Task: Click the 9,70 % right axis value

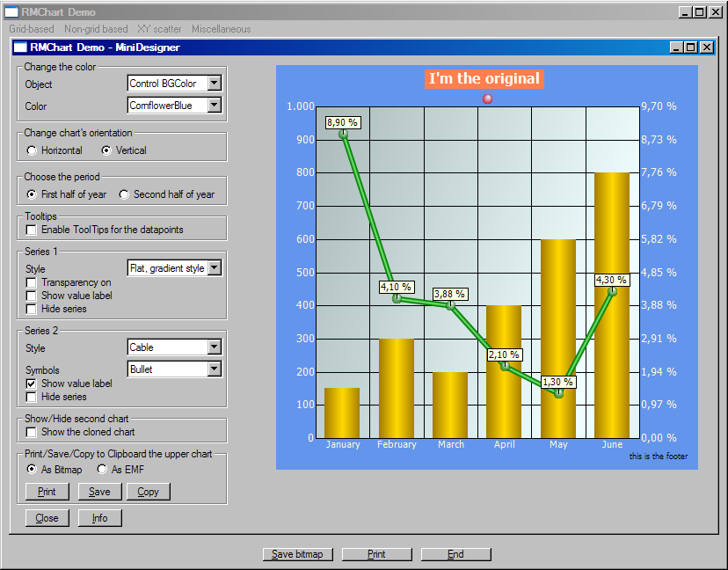Action: point(659,106)
